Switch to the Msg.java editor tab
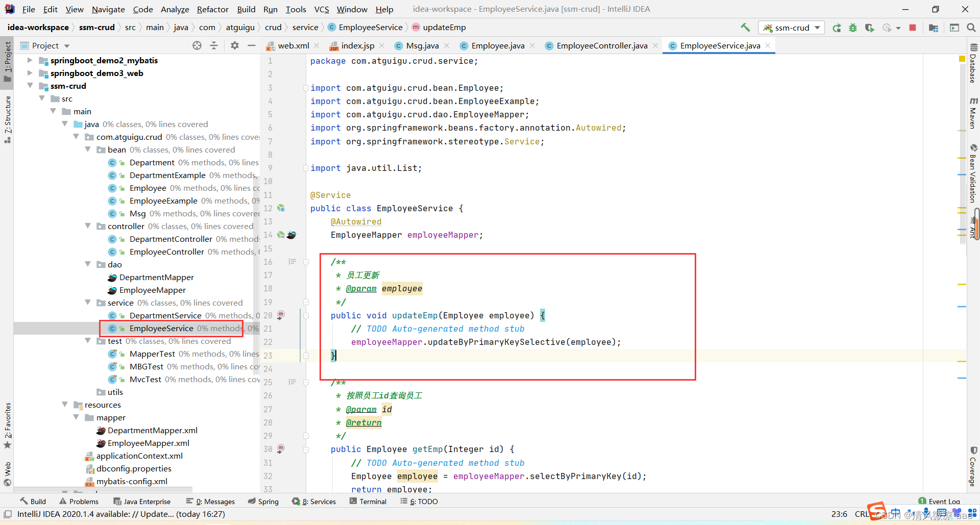980x525 pixels. (422, 45)
